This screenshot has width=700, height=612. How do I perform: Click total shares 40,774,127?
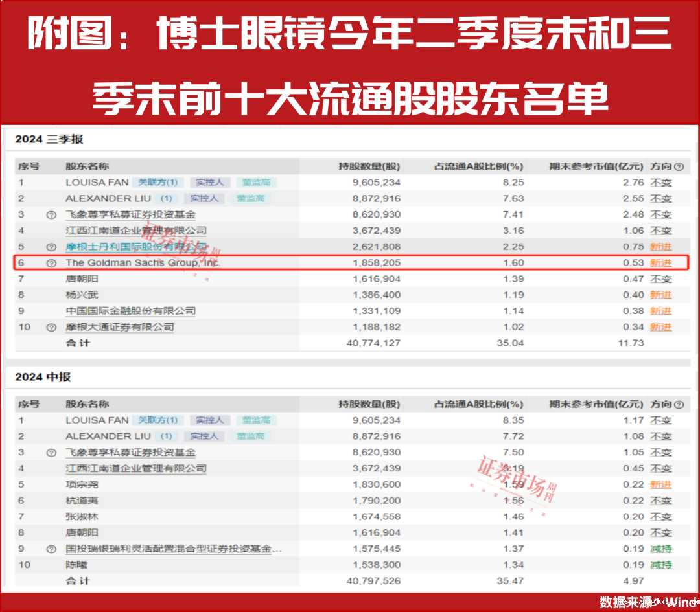click(x=374, y=343)
